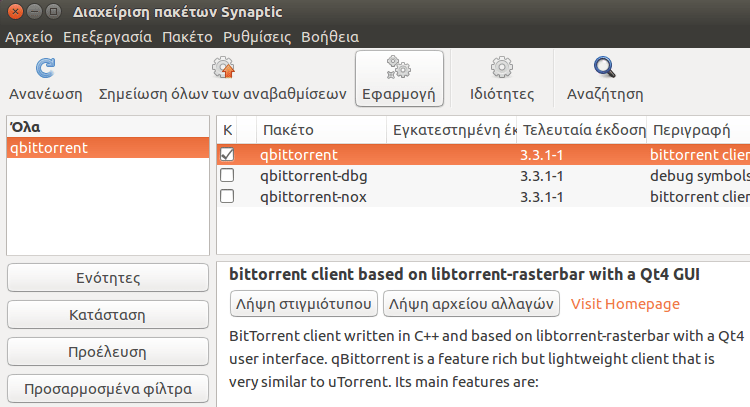
Task: Select the Όλα filter entry
Action: click(108, 127)
